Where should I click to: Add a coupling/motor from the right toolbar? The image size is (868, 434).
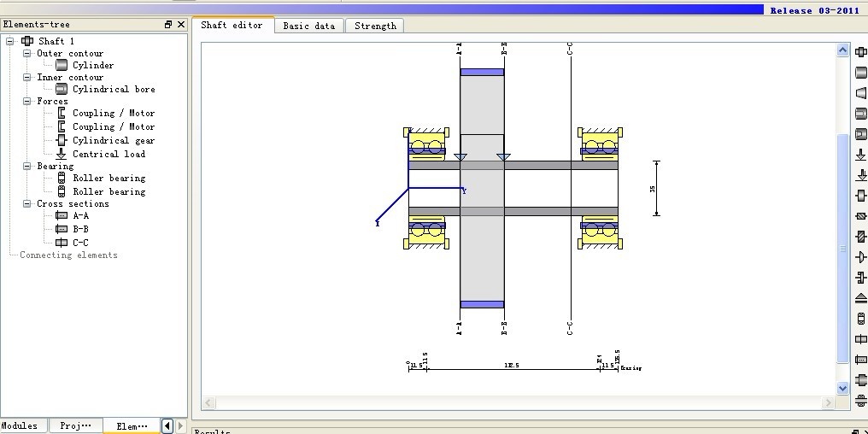(861, 278)
